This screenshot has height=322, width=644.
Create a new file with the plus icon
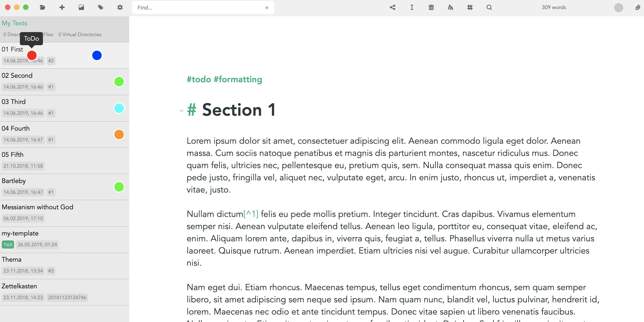[62, 7]
